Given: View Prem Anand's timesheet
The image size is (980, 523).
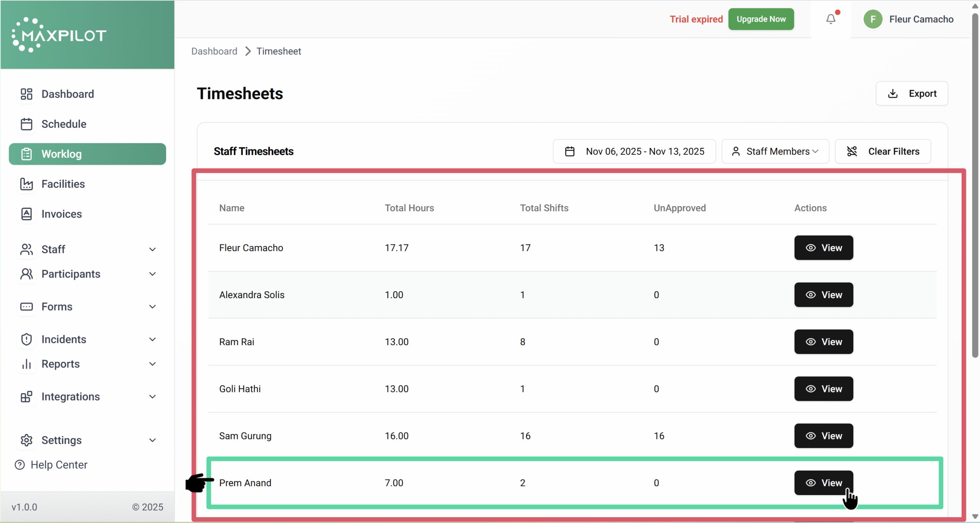Looking at the screenshot, I should click(x=823, y=483).
